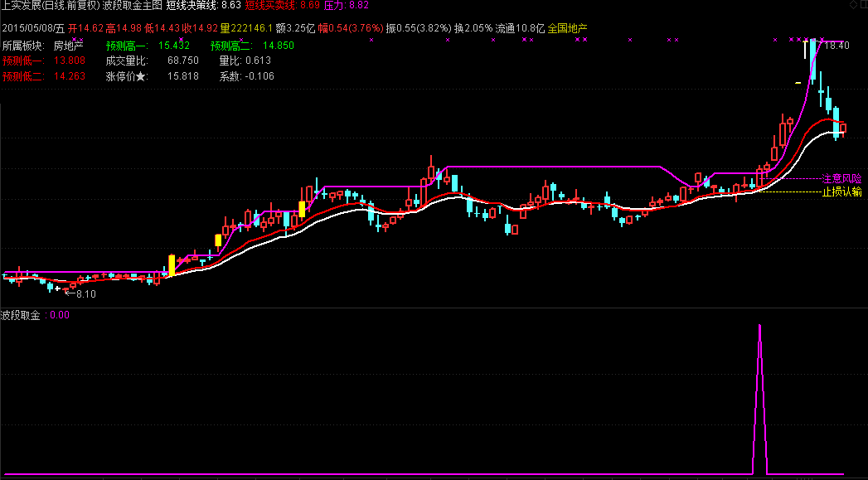Click the final red candlestick at the chart's right end

842,128
